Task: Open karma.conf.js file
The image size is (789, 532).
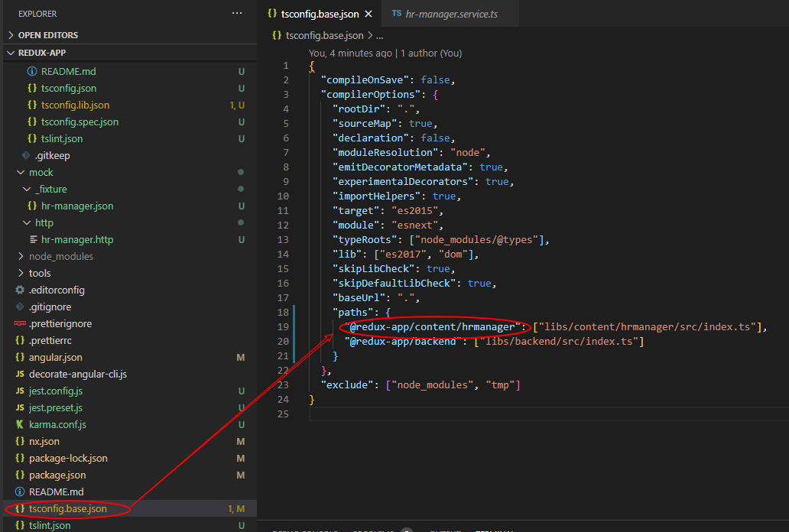Action: [x=57, y=424]
